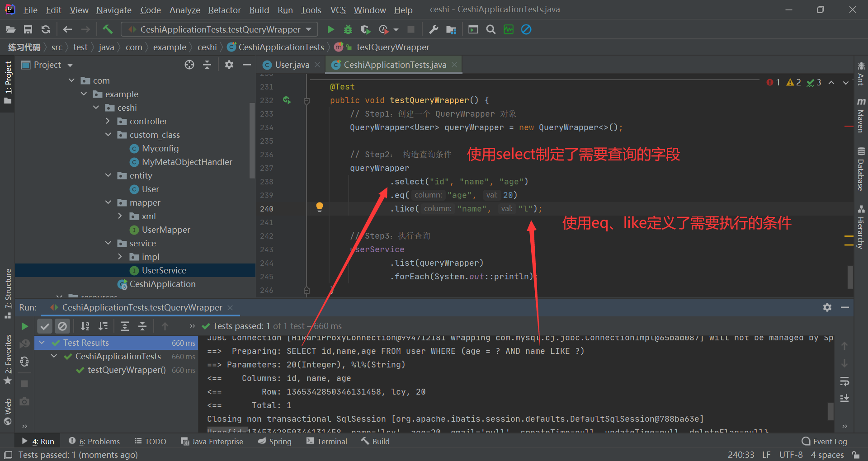The image size is (868, 461).
Task: Open the VCS menu
Action: click(338, 10)
